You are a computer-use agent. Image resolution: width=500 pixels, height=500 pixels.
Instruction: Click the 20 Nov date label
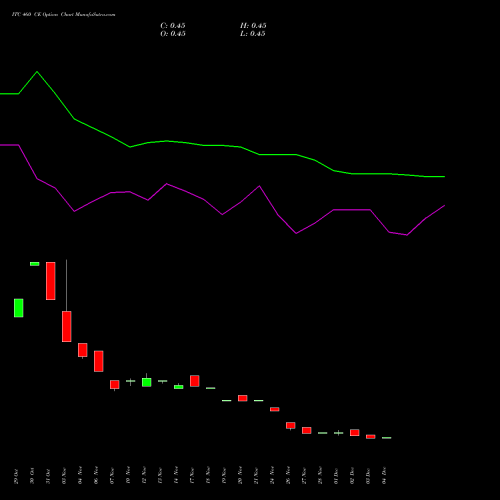point(240,476)
